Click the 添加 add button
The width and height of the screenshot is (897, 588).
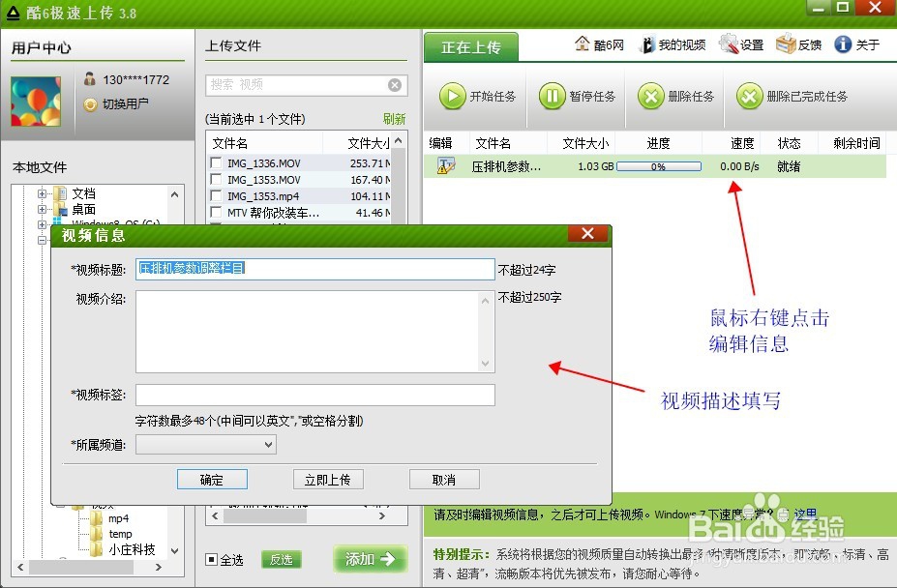click(x=371, y=559)
